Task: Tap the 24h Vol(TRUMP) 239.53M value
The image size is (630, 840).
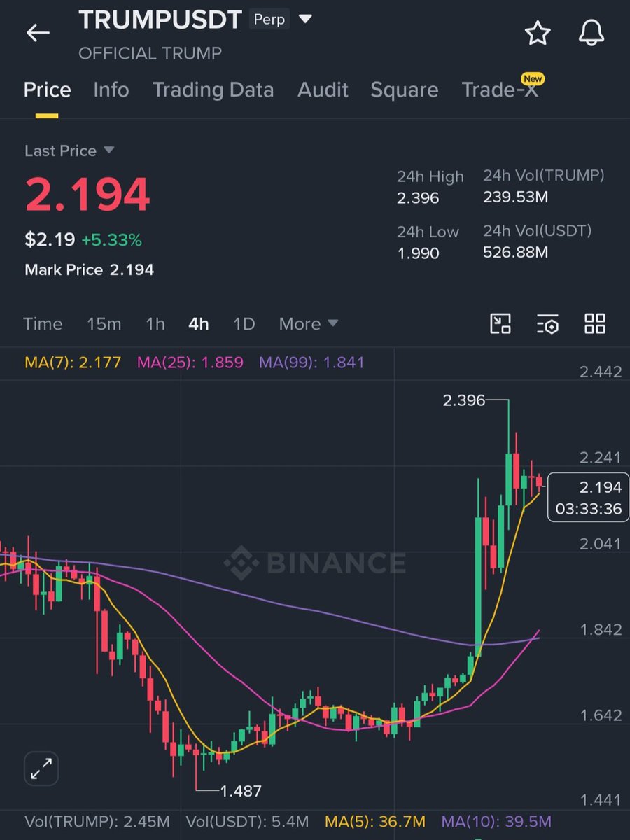Action: tap(516, 197)
